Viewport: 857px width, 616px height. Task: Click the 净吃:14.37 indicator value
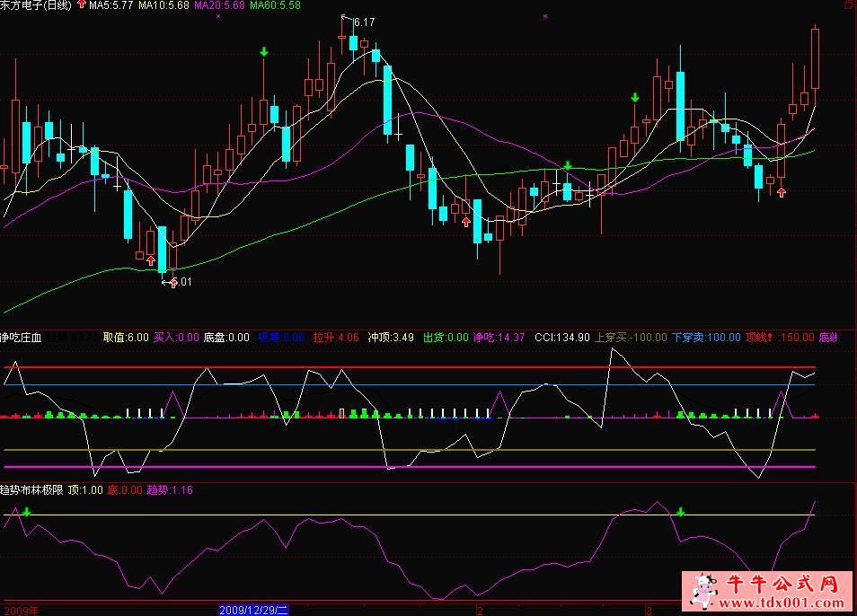coord(499,338)
